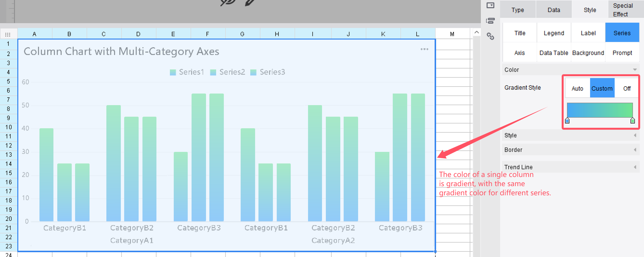Viewport: 644px width, 257px height.
Task: Open the Background settings
Action: (x=588, y=53)
